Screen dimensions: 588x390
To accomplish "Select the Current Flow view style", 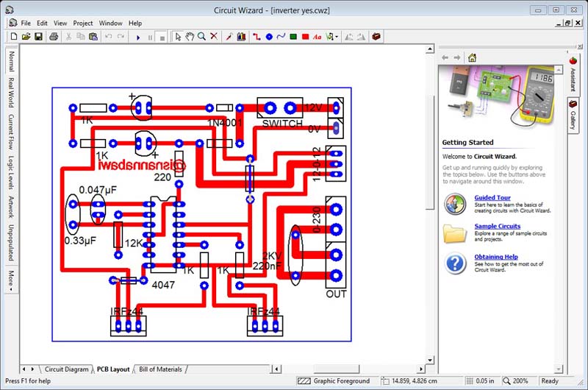I will click(x=11, y=132).
